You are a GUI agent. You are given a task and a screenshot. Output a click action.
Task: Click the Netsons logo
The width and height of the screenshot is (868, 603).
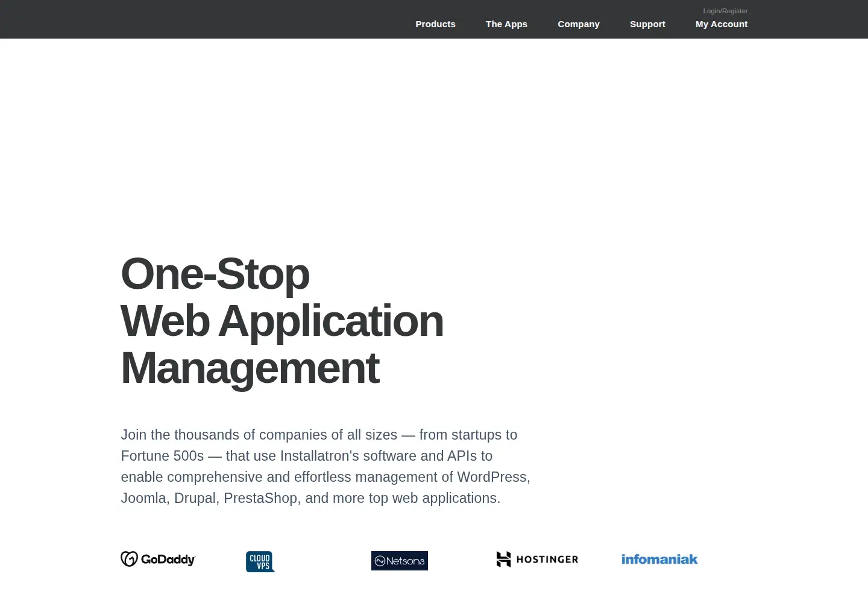point(400,561)
